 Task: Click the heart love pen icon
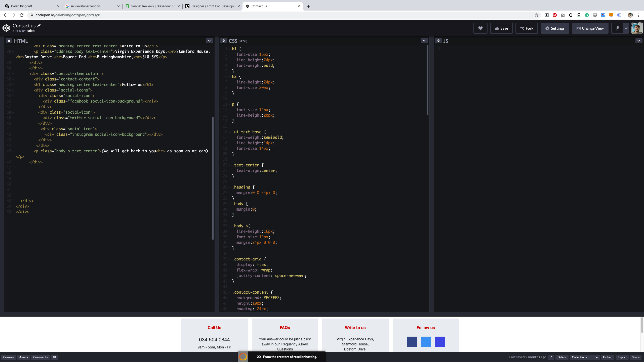(x=480, y=28)
